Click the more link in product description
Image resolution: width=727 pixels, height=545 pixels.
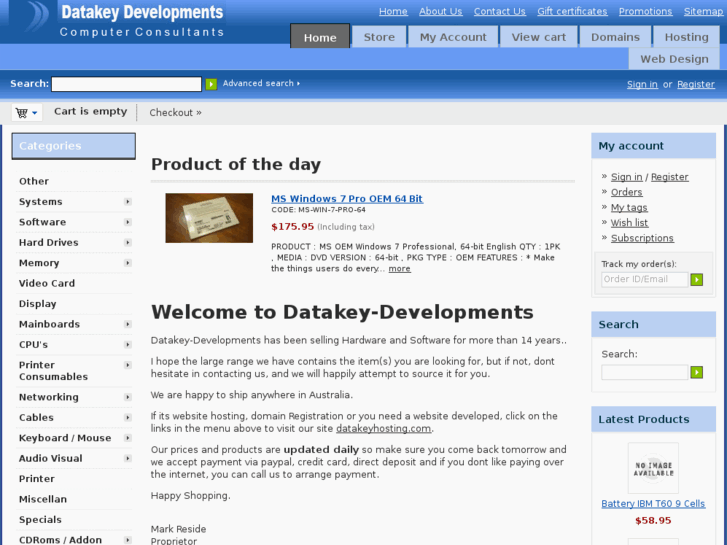tap(399, 269)
